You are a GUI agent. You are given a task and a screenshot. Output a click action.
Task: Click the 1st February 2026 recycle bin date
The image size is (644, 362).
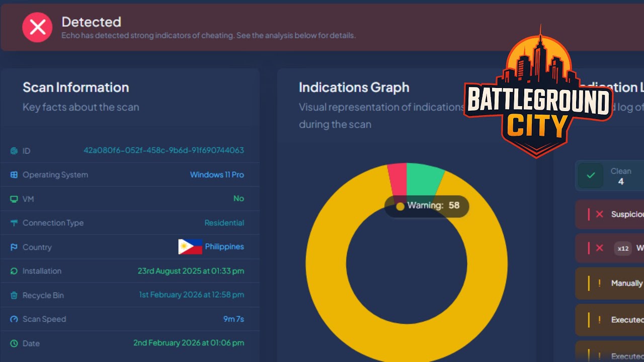(x=192, y=295)
